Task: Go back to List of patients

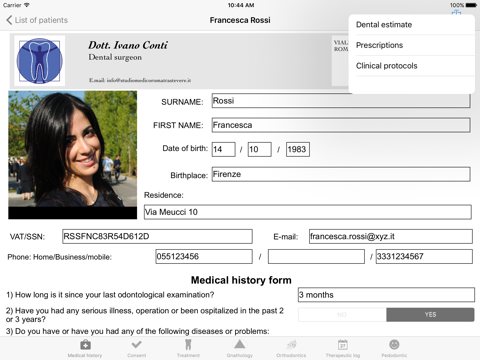Action: [37, 20]
